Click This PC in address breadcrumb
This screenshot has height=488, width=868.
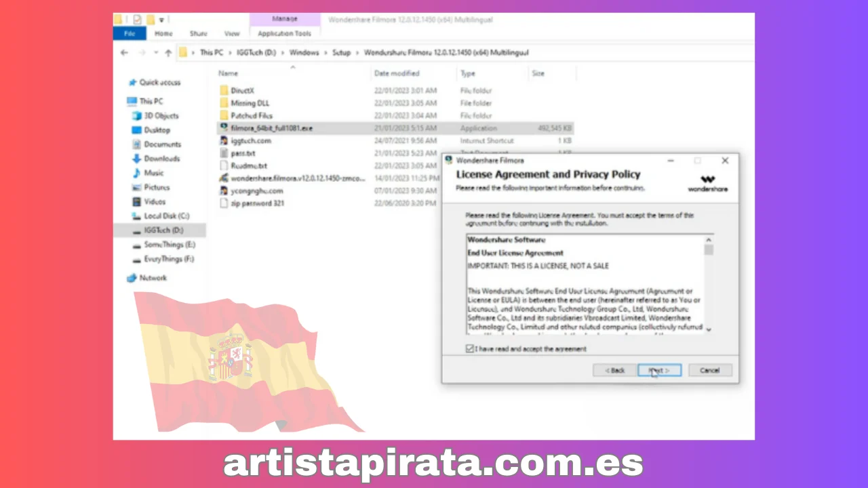point(211,52)
